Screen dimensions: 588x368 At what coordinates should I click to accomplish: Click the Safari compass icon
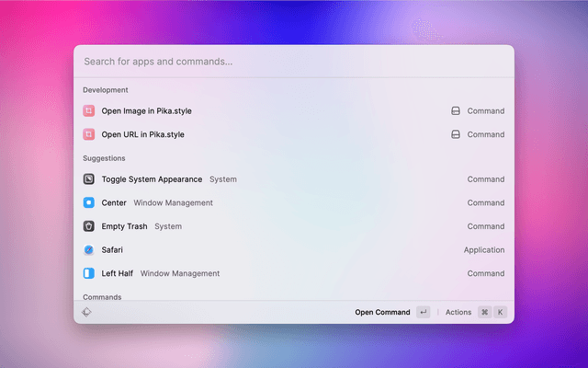[89, 249]
